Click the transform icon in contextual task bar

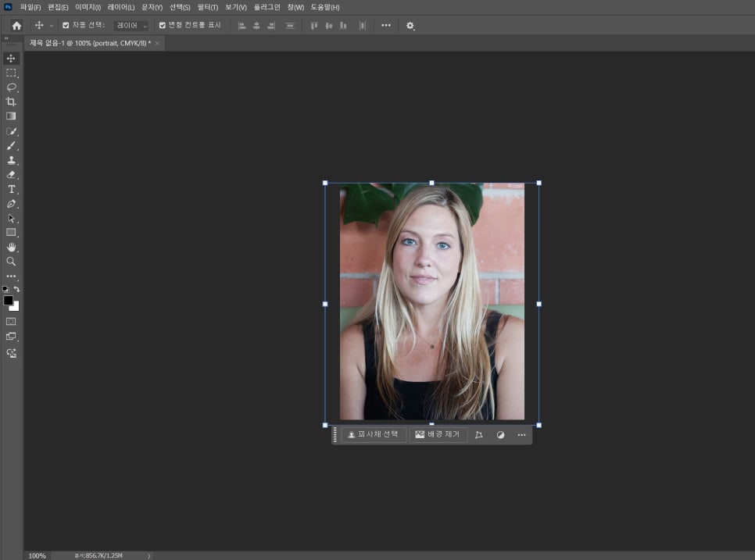478,435
